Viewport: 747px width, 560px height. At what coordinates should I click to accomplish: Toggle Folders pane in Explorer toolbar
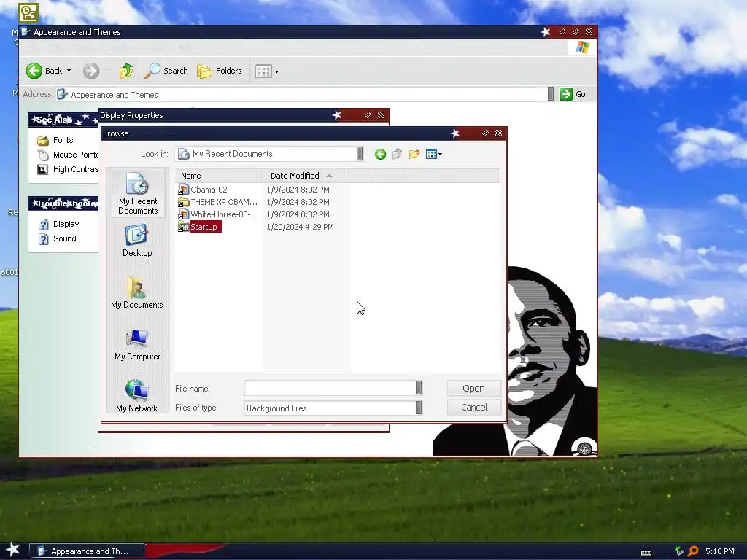(x=220, y=71)
